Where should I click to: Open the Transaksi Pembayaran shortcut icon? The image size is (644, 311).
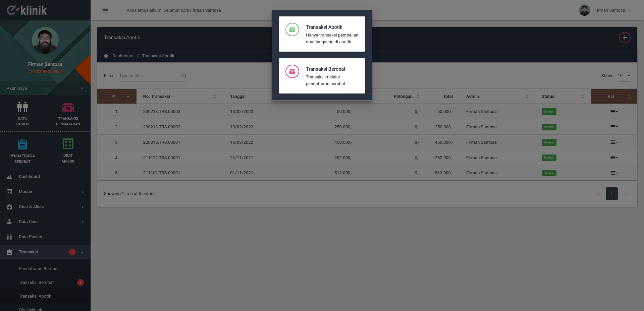click(68, 107)
